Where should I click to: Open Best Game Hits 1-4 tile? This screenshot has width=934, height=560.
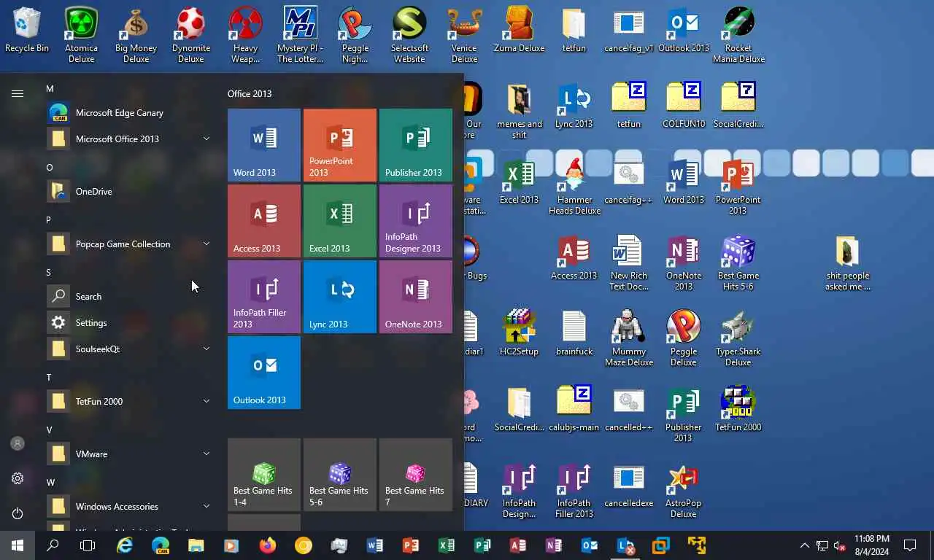pyautogui.click(x=264, y=475)
